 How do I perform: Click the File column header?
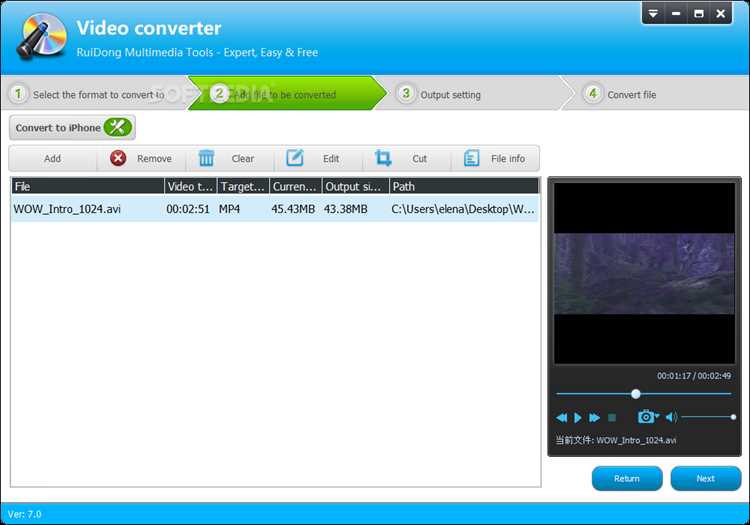pyautogui.click(x=88, y=186)
